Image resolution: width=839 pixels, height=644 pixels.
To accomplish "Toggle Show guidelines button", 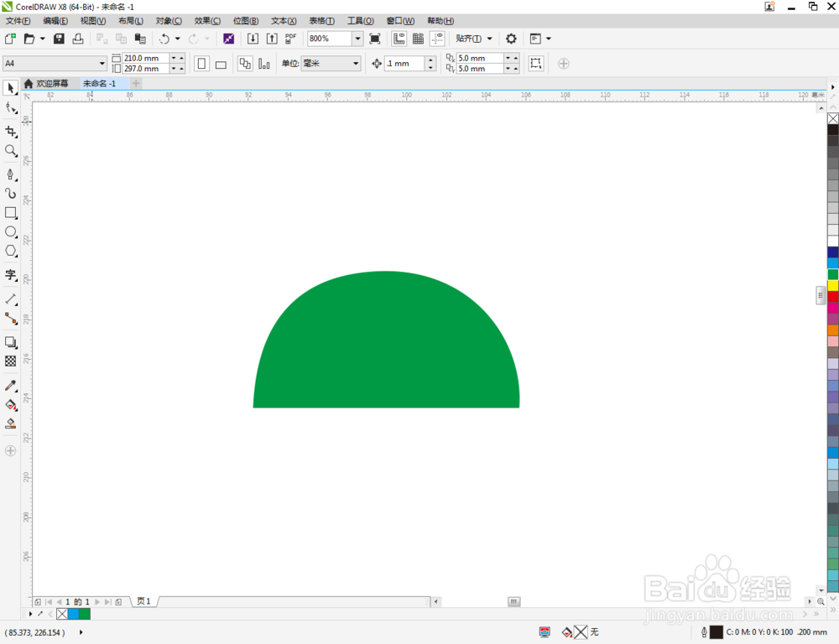I will [x=438, y=39].
